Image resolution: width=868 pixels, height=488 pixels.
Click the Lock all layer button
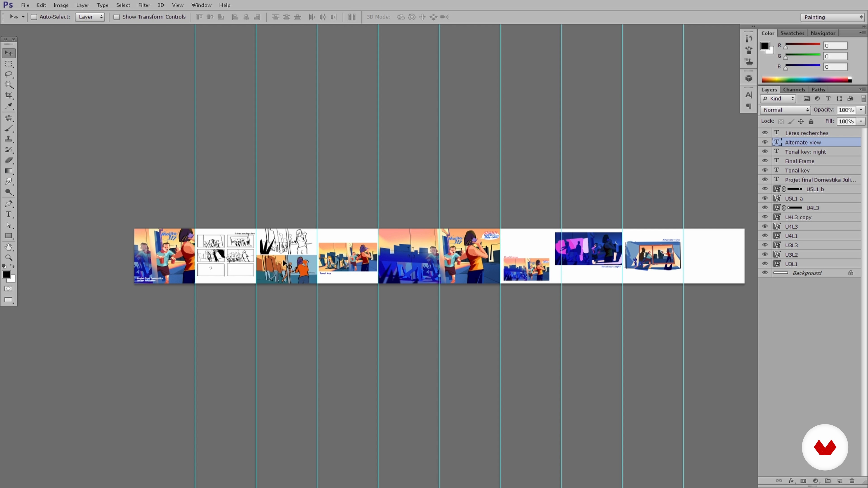tap(811, 122)
